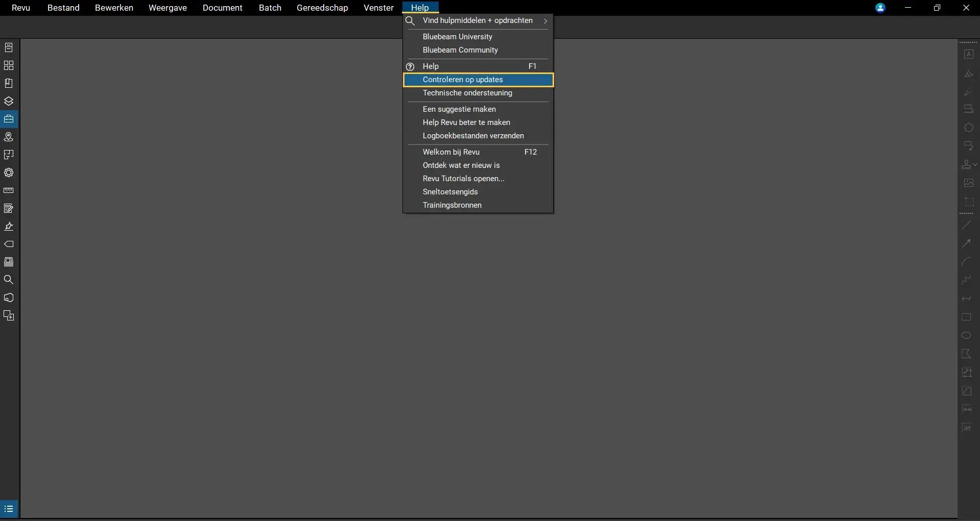Open the Thumbnails panel grid icon
Screen dimensions: 980x521
pos(9,65)
